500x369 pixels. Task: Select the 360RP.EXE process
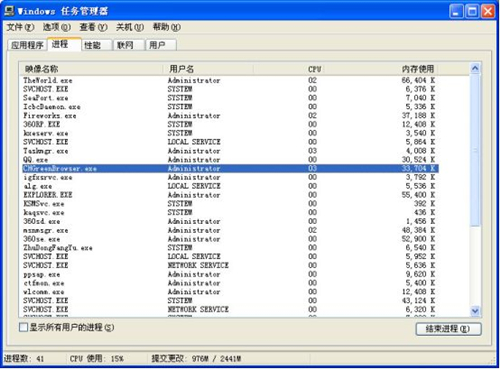(x=229, y=124)
